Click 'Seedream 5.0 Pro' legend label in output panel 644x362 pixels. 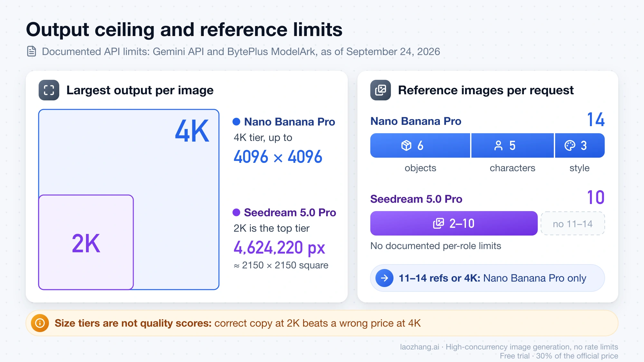tap(290, 212)
